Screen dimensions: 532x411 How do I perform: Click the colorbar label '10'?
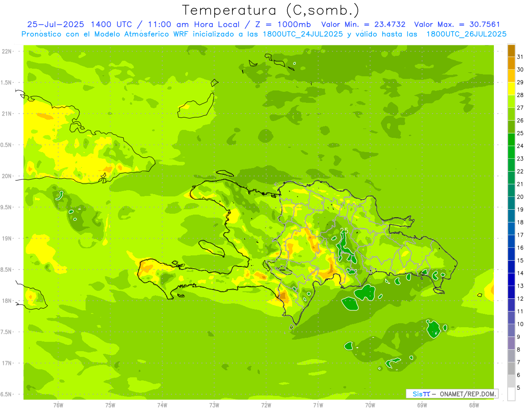pos(520,324)
